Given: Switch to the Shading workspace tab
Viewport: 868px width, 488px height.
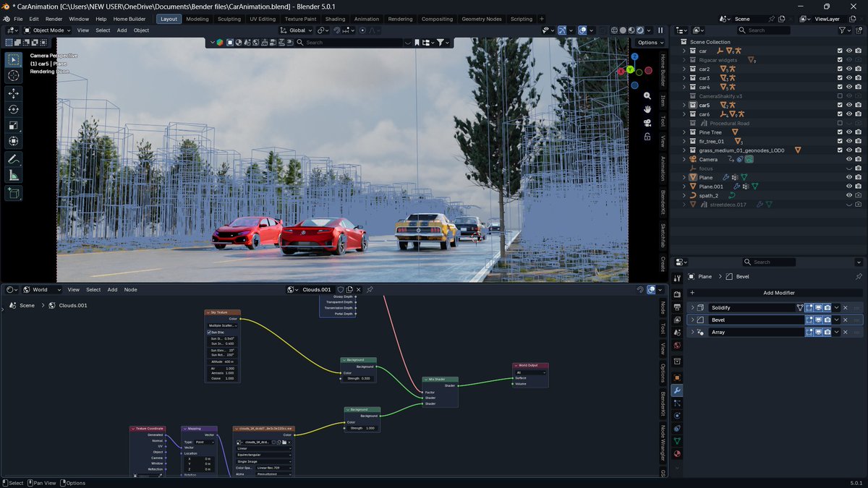Looking at the screenshot, I should pyautogui.click(x=335, y=19).
